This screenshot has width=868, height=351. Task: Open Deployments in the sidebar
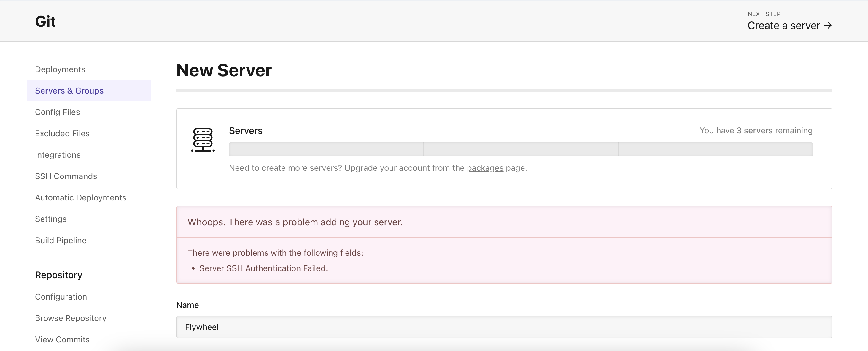(x=60, y=69)
